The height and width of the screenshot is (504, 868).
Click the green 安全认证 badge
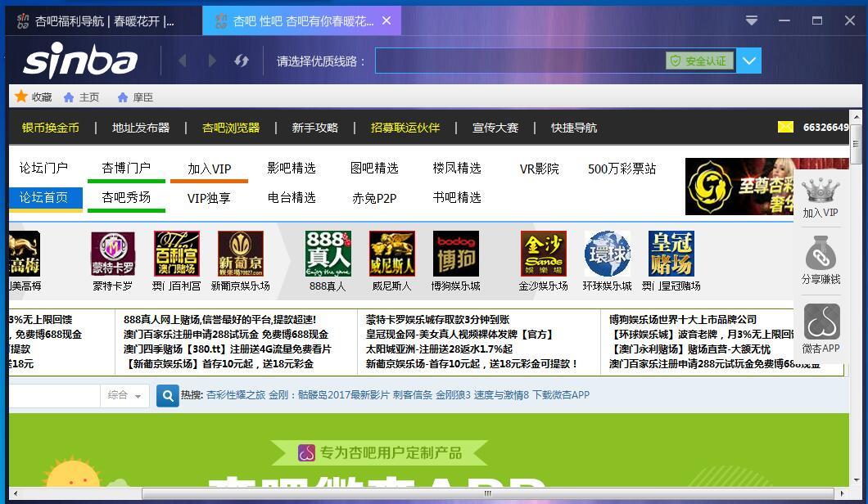pyautogui.click(x=699, y=61)
